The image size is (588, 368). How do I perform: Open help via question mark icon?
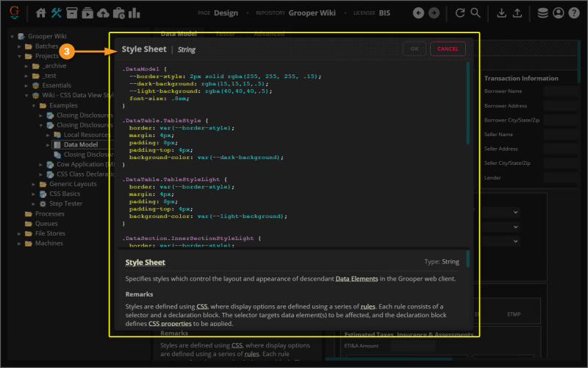[x=575, y=13]
